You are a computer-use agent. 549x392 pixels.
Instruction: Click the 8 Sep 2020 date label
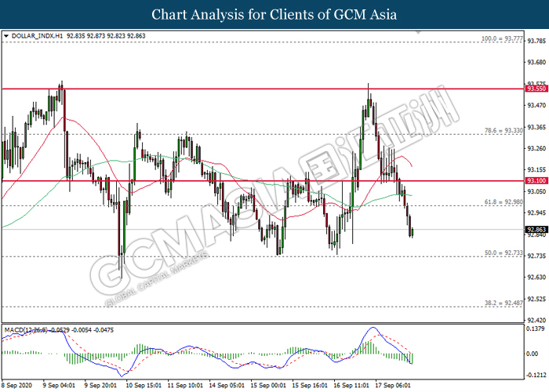[16, 386]
